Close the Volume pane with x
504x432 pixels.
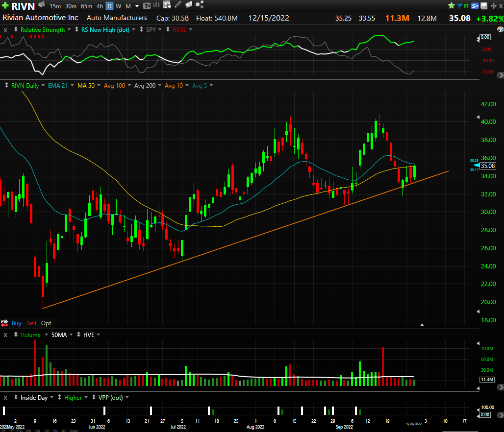tap(5, 335)
